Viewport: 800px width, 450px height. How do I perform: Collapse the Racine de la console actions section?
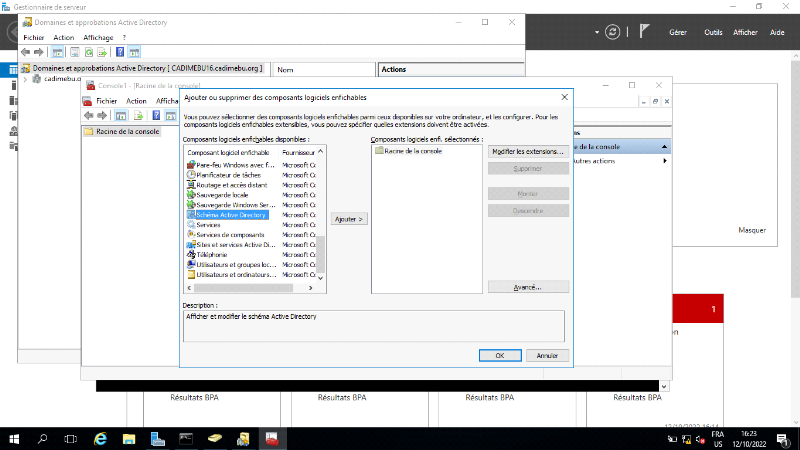662,147
